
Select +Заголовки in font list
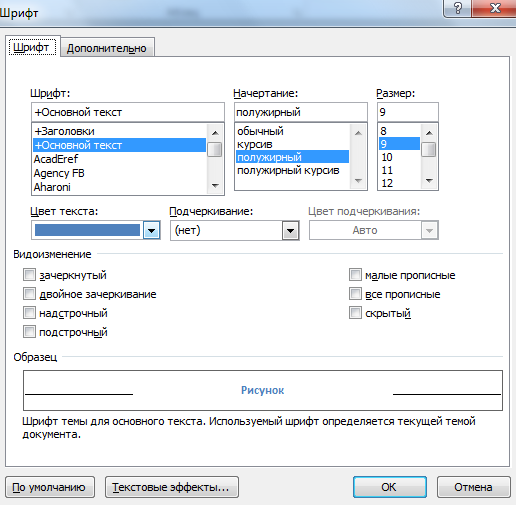[x=119, y=131]
